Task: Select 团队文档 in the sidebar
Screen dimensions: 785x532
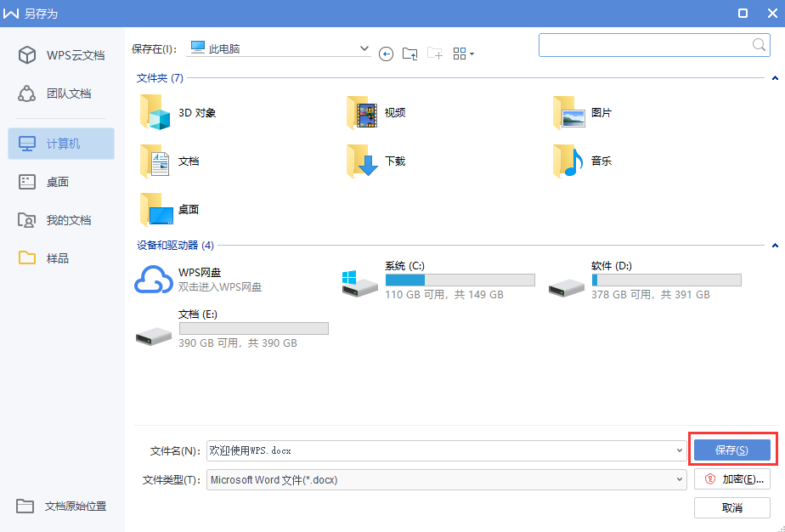Action: click(61, 93)
